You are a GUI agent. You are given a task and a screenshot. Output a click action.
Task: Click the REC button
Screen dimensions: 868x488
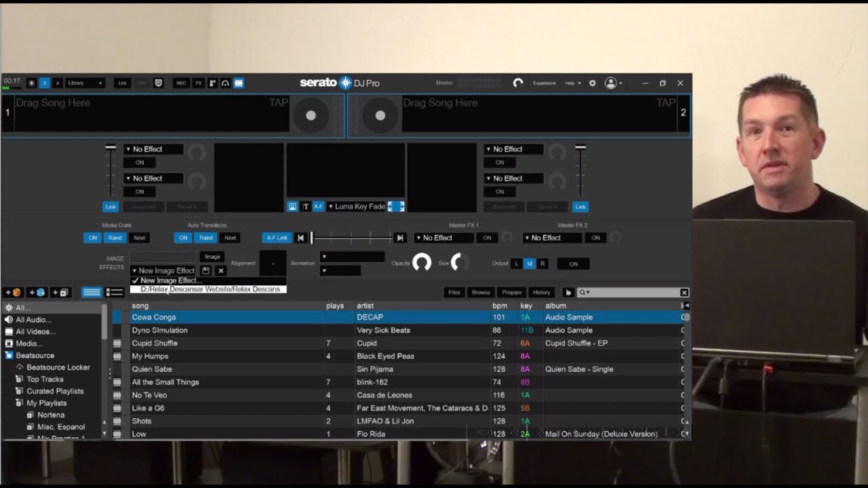pos(181,83)
